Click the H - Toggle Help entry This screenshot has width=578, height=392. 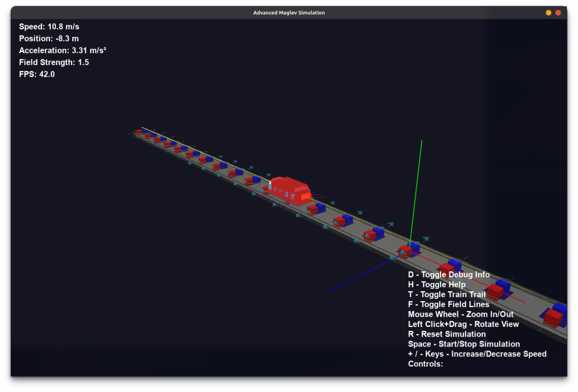(436, 285)
